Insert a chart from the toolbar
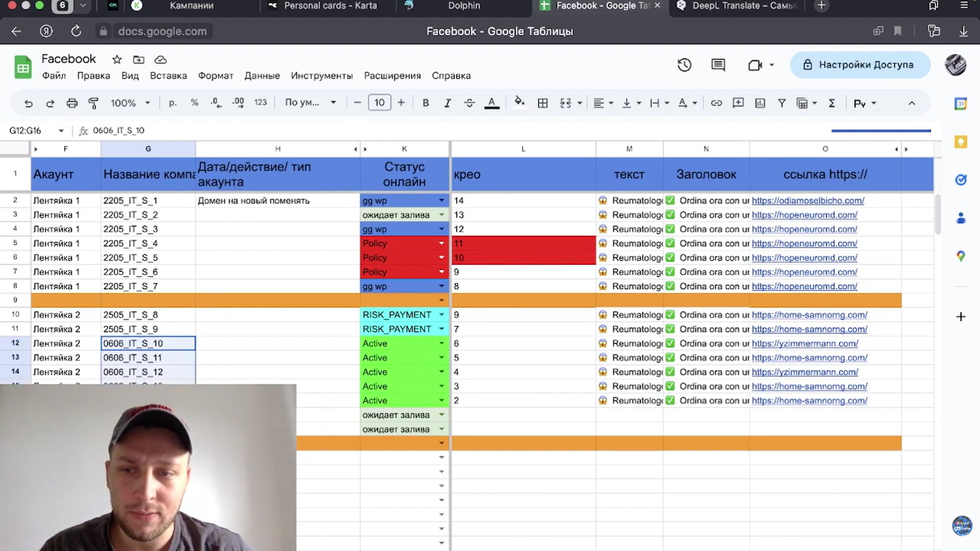This screenshot has height=551, width=980. click(760, 103)
